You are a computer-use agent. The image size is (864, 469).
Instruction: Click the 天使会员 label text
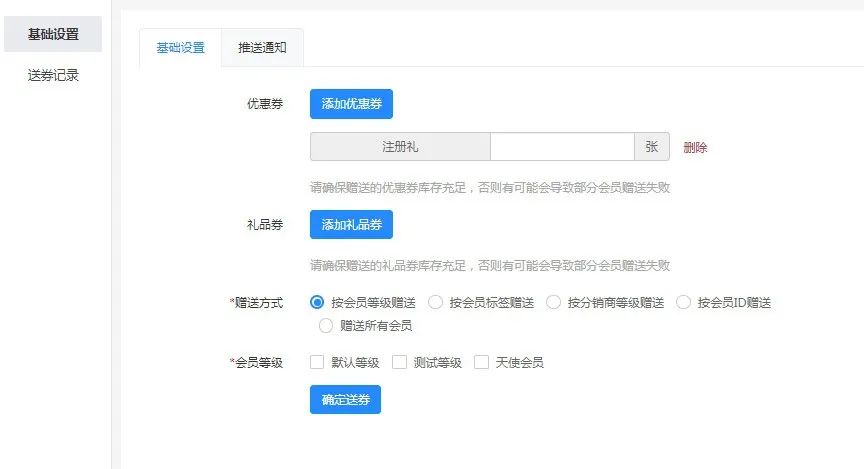pyautogui.click(x=519, y=362)
